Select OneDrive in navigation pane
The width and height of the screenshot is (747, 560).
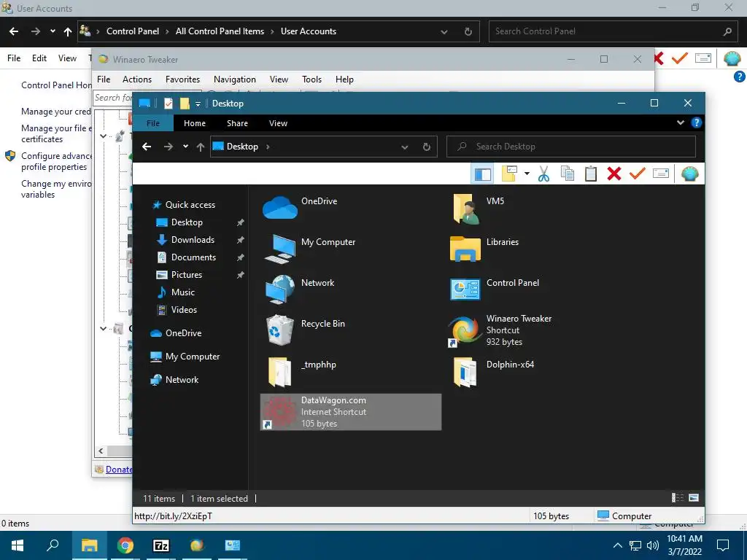(x=183, y=332)
